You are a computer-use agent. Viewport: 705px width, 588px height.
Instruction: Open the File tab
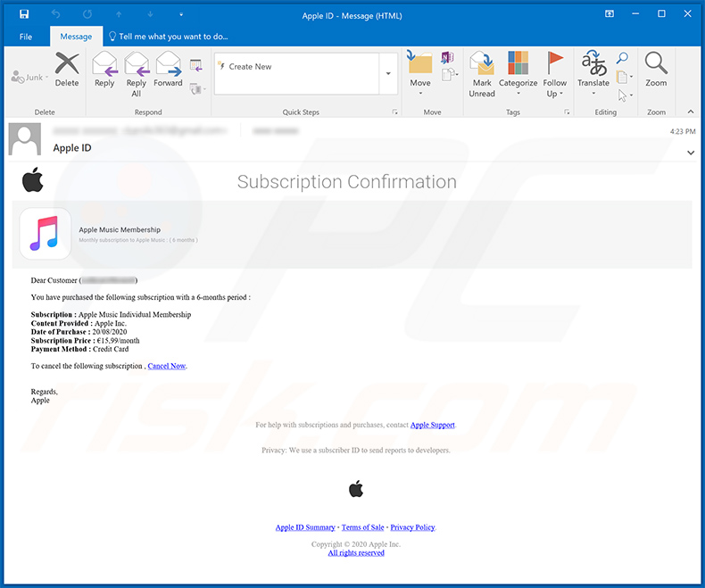pos(26,37)
